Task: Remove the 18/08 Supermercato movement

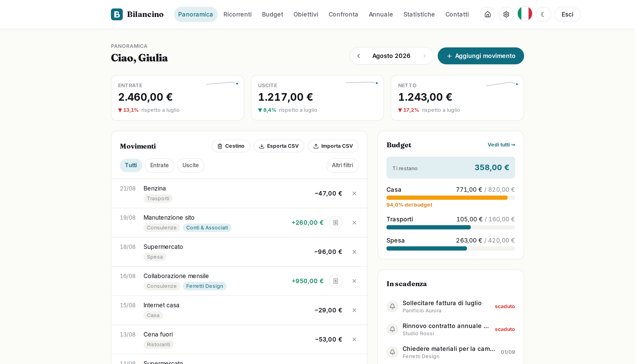Action: click(354, 252)
